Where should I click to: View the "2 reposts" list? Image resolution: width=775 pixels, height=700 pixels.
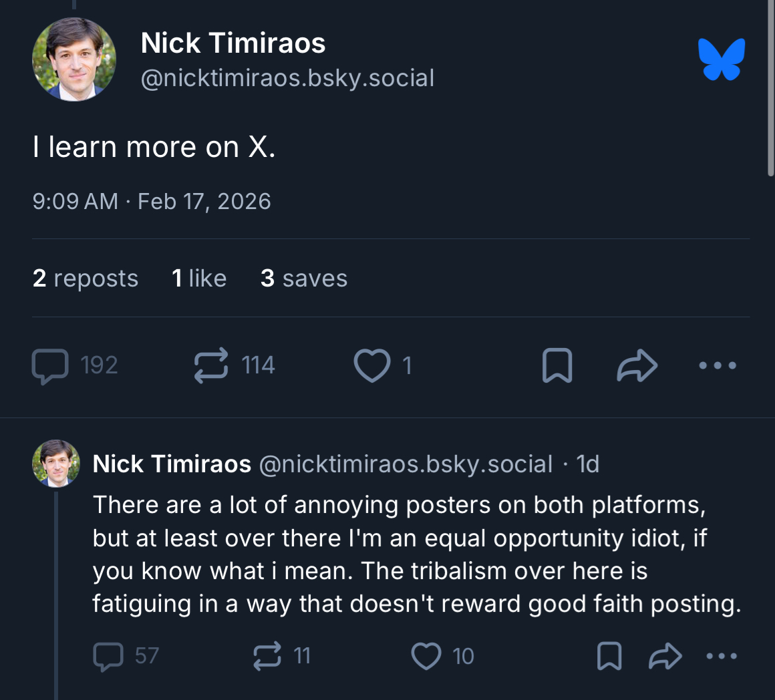[x=86, y=279]
